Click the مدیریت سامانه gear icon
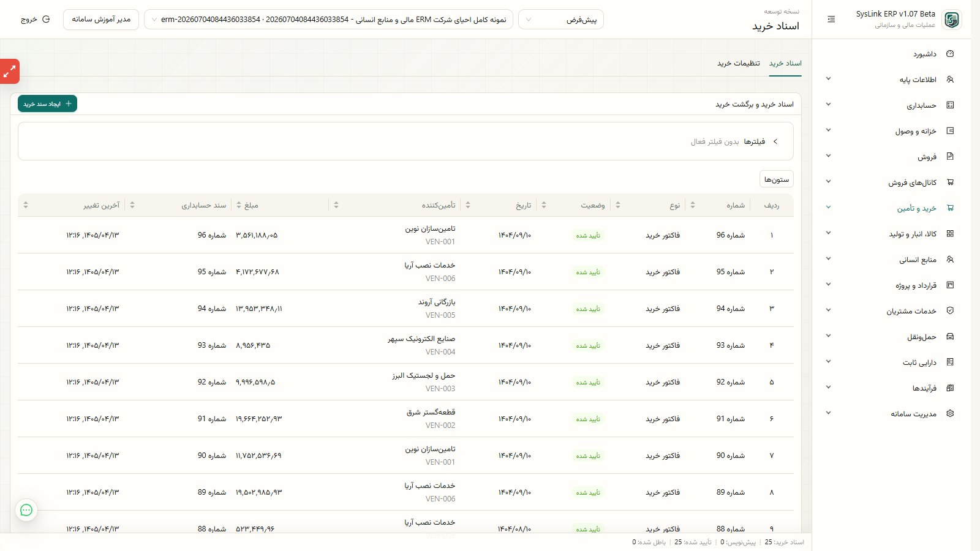This screenshot has width=980, height=551. coord(950,414)
